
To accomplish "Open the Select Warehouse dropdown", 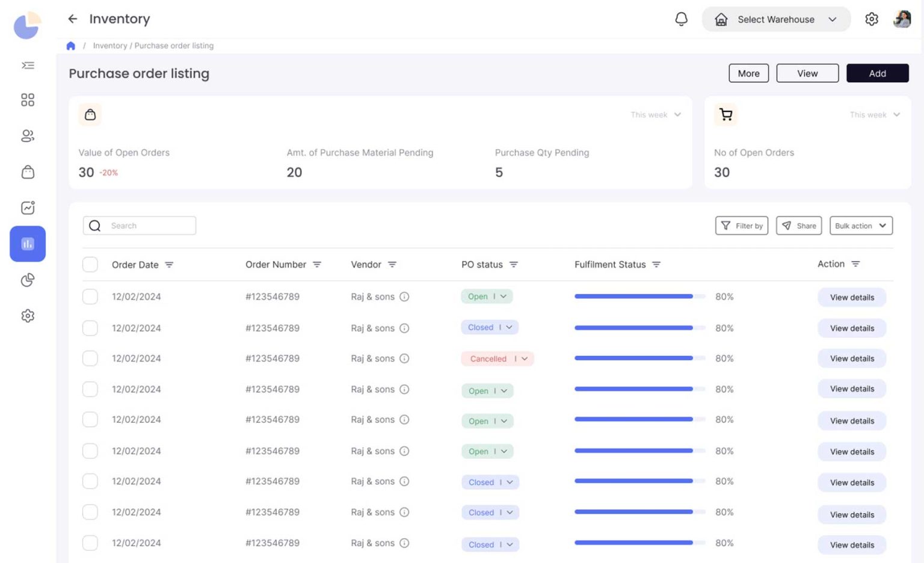I will point(776,19).
